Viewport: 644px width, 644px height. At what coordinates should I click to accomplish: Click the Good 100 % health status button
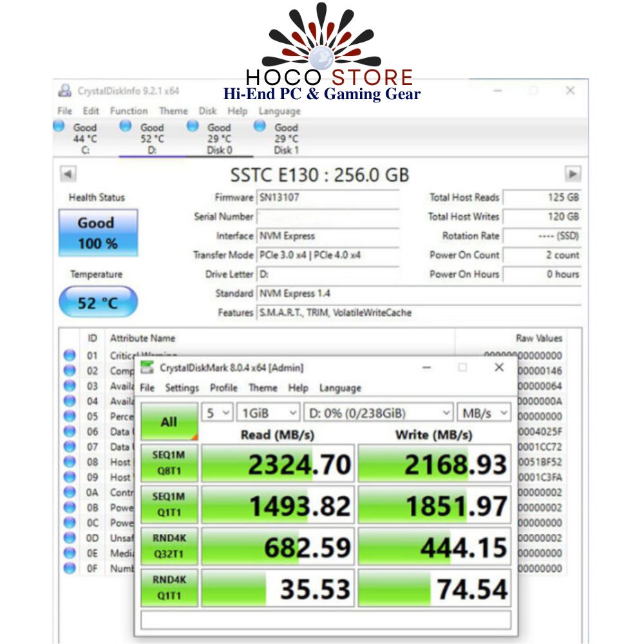[x=98, y=233]
